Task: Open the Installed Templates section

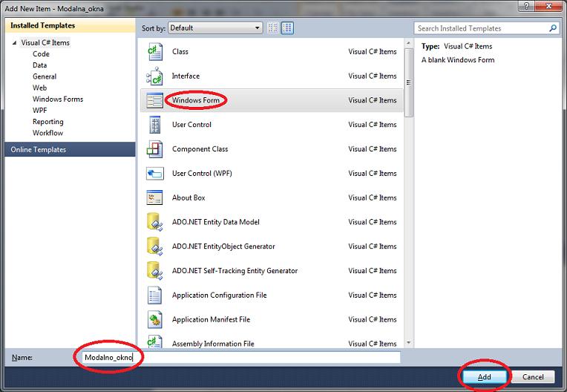Action: coord(43,25)
